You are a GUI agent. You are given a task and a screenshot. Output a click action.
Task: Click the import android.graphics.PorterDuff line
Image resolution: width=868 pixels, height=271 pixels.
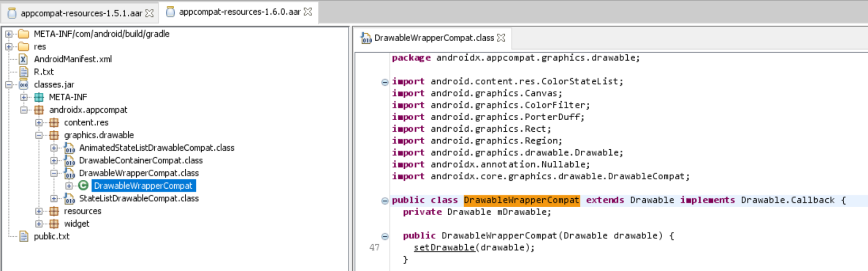(x=488, y=117)
